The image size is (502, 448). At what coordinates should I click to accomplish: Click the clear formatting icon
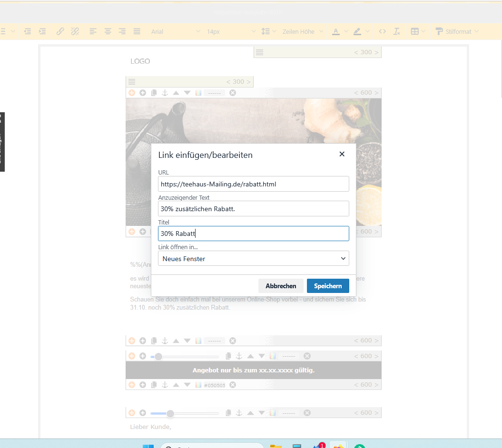[x=396, y=31]
